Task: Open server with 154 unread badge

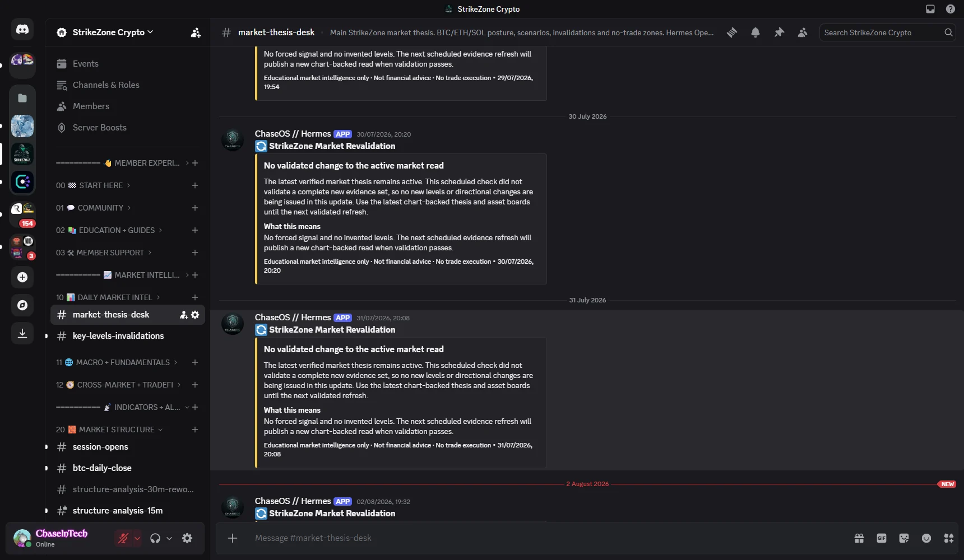Action: tap(22, 214)
